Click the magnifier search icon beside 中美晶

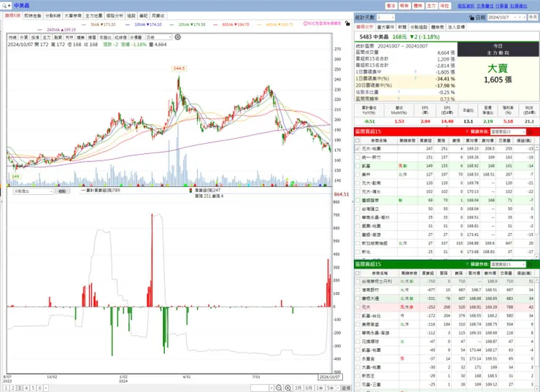click(x=4, y=6)
